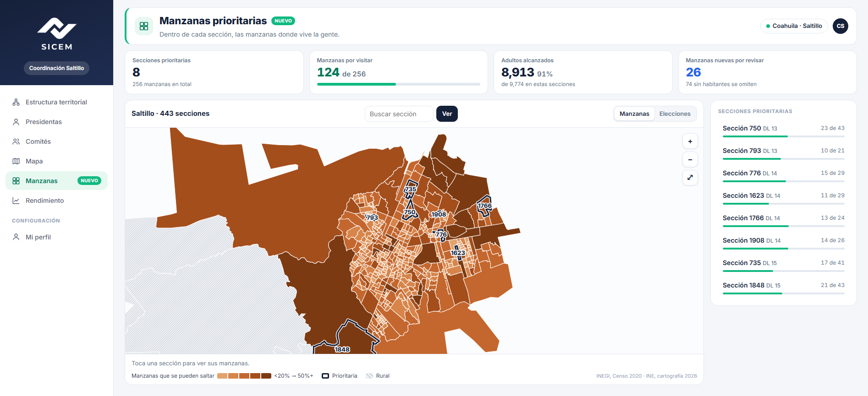Click the Presidentas person icon
The height and width of the screenshot is (396, 868).
[16, 122]
